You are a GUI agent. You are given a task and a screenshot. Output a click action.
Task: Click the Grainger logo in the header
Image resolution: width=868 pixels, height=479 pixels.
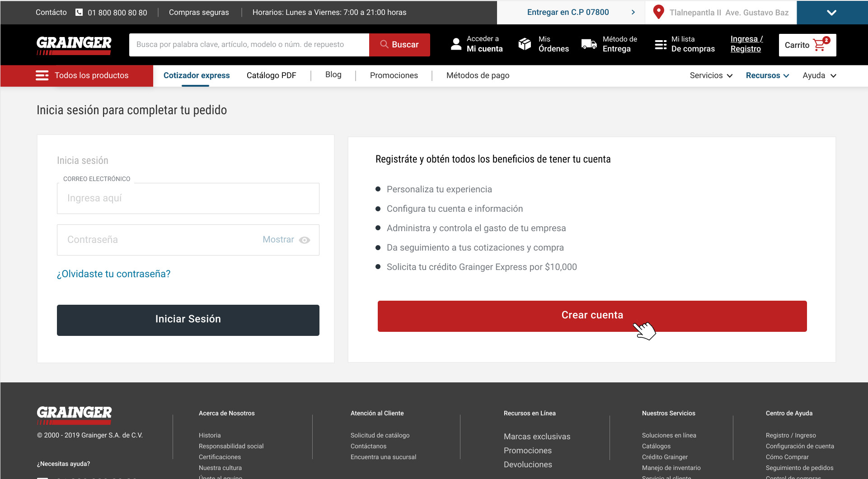coord(74,45)
